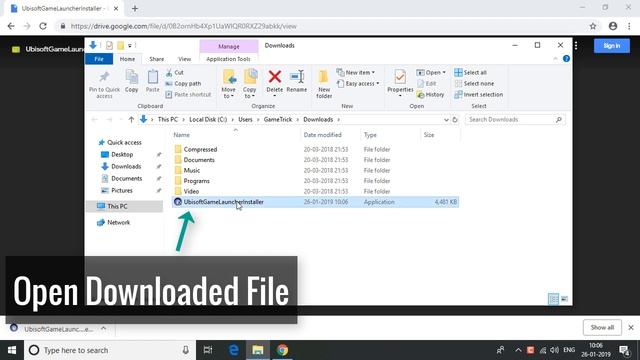Select the Compressed folder
The height and width of the screenshot is (360, 640).
pyautogui.click(x=200, y=149)
